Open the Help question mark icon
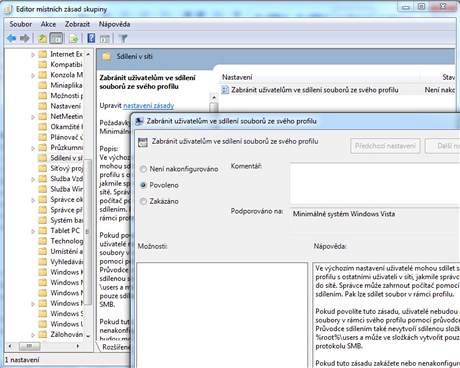Image resolution: width=460 pixels, height=368 pixels. pyautogui.click(x=91, y=39)
